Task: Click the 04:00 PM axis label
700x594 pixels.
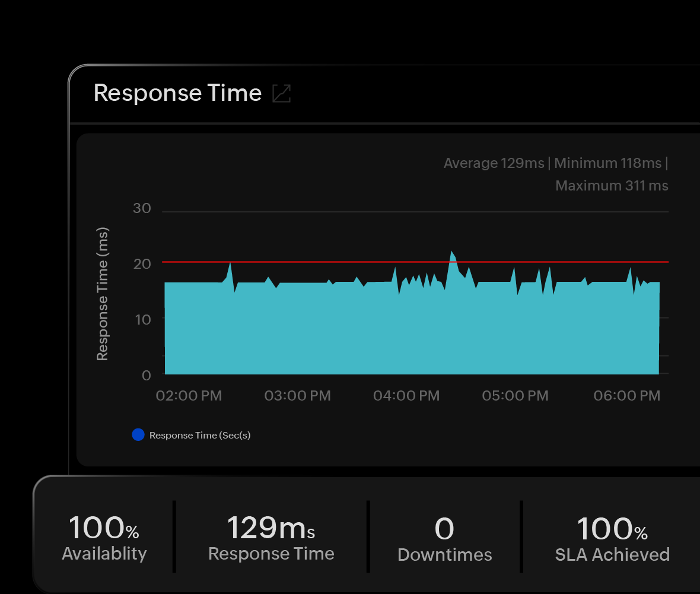Action: tap(406, 395)
